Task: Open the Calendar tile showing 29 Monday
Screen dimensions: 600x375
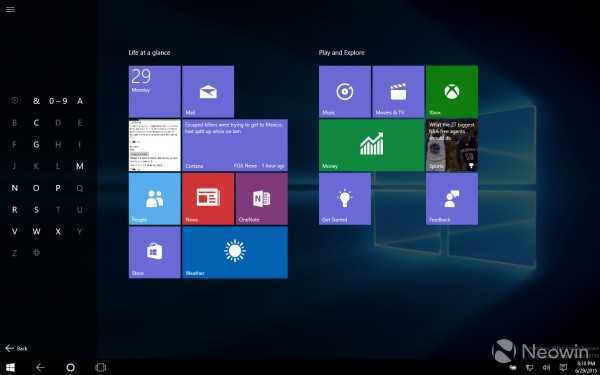Action: click(155, 91)
